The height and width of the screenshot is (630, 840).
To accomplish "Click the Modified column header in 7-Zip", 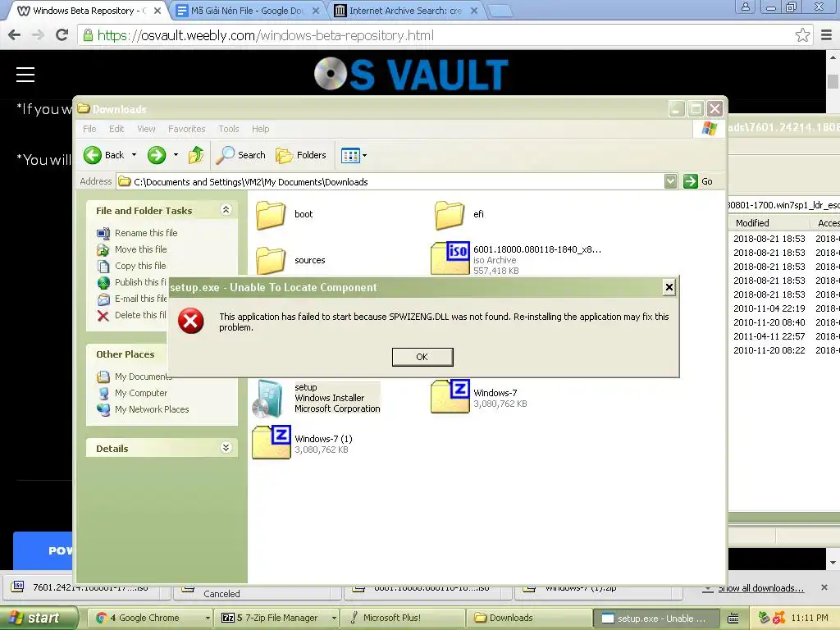I will 752,223.
